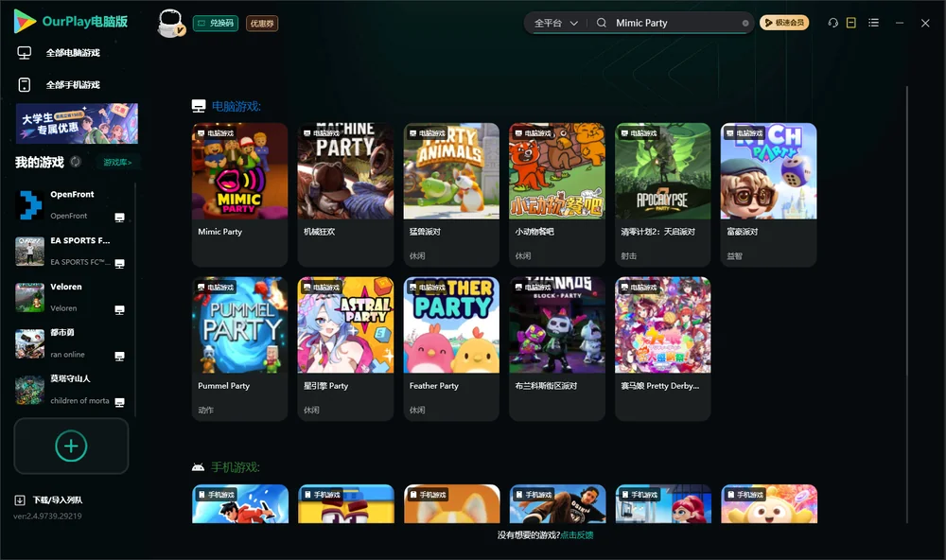Clear the Mimic Party search text
946x560 pixels.
tap(745, 24)
